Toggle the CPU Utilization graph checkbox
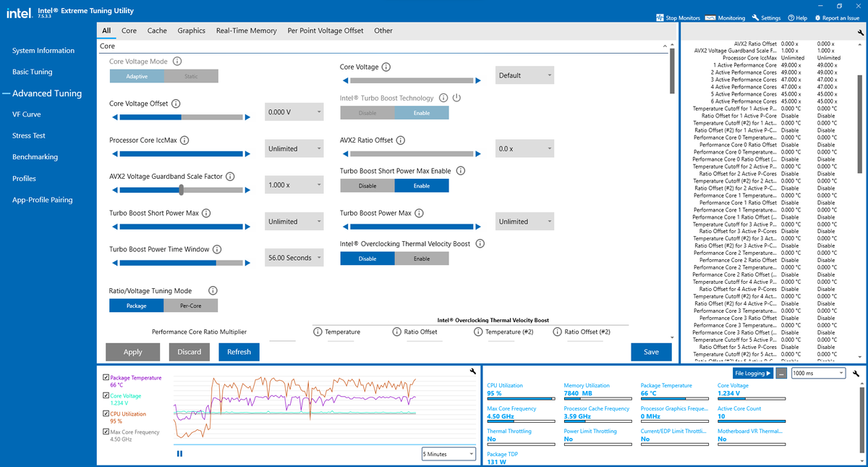 pyautogui.click(x=106, y=414)
